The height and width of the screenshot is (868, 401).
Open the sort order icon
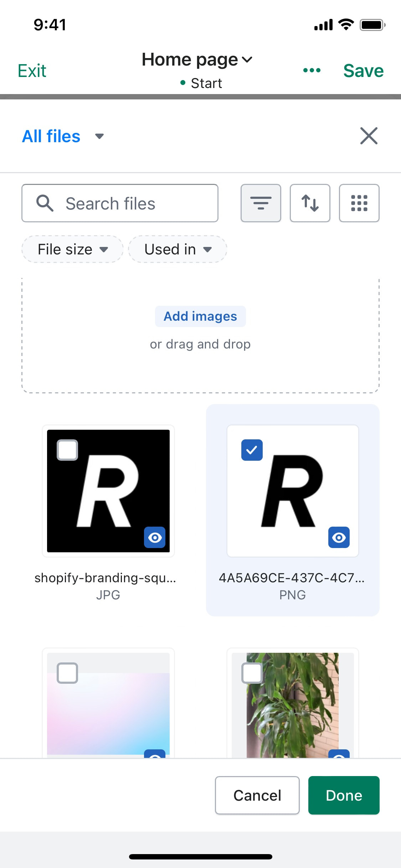pos(310,203)
